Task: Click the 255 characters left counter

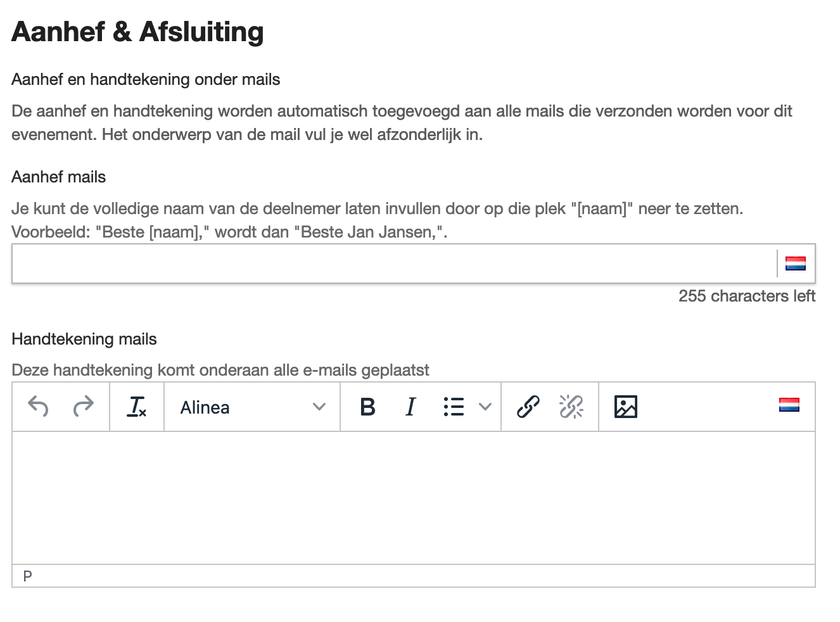Action: (748, 296)
